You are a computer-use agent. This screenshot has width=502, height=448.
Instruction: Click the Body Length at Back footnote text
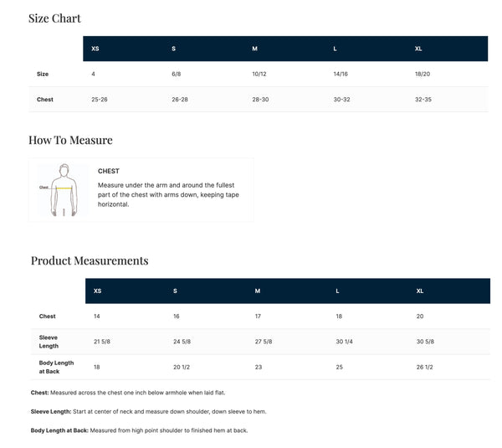click(139, 430)
